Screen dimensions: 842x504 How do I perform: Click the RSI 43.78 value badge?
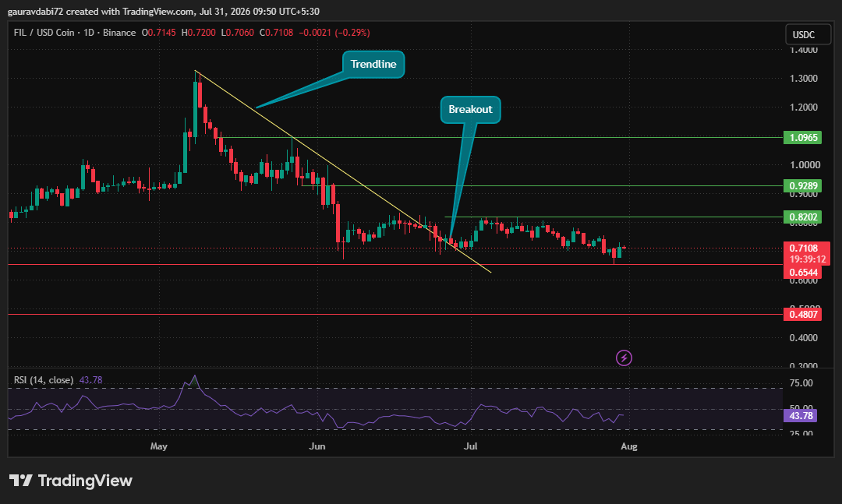coord(800,415)
